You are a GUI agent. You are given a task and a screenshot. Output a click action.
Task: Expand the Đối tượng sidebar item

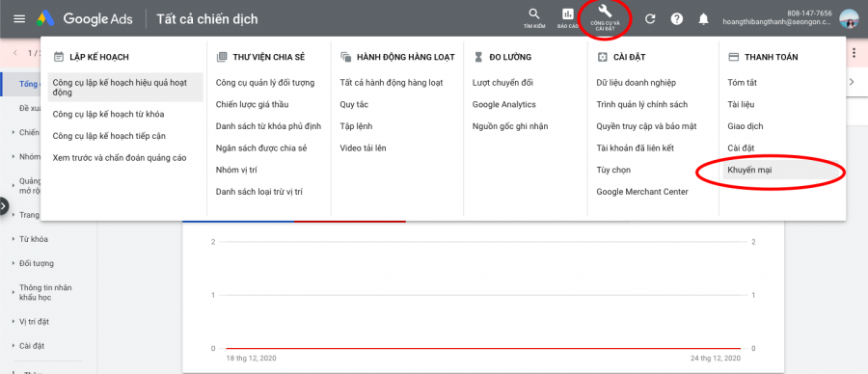coord(36,263)
